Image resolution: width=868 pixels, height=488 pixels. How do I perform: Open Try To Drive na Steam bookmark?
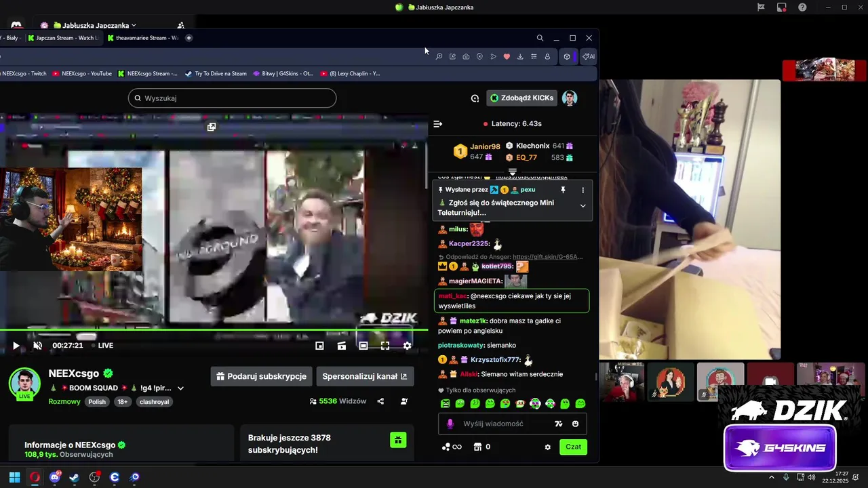[216, 73]
